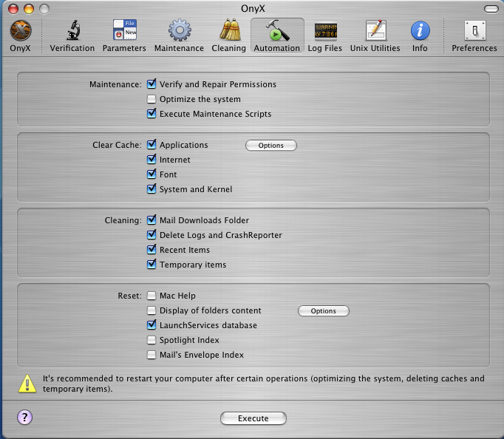Uncheck System and Kernel checkbox

click(x=151, y=189)
